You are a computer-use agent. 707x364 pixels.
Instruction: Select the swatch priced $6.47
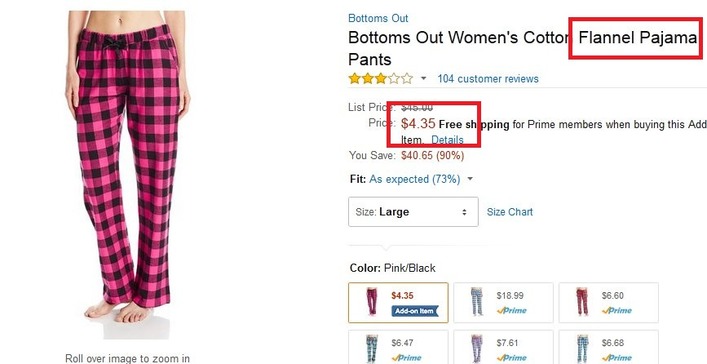point(398,347)
